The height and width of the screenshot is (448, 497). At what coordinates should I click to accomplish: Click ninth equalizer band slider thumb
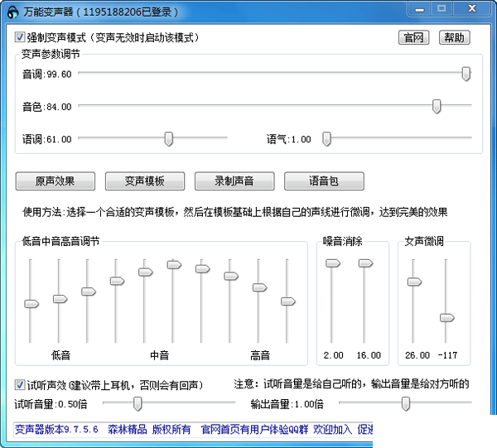click(x=259, y=287)
